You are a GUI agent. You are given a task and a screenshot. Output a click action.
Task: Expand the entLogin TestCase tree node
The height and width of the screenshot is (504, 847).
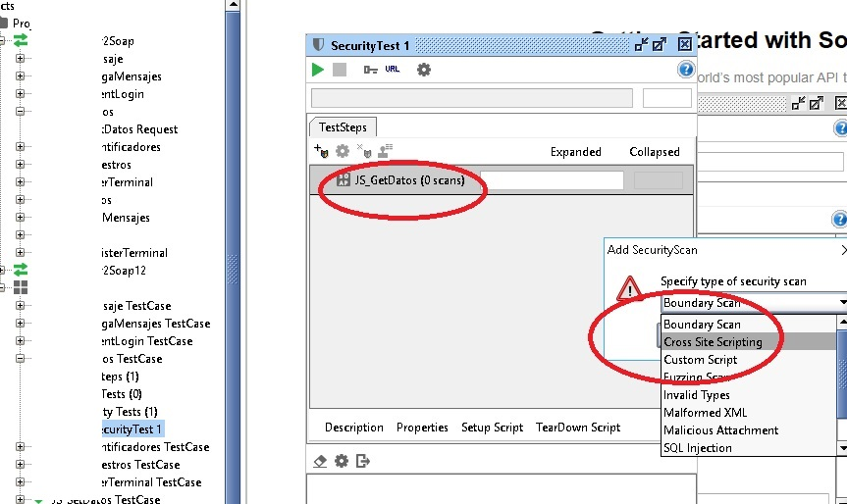pos(20,341)
